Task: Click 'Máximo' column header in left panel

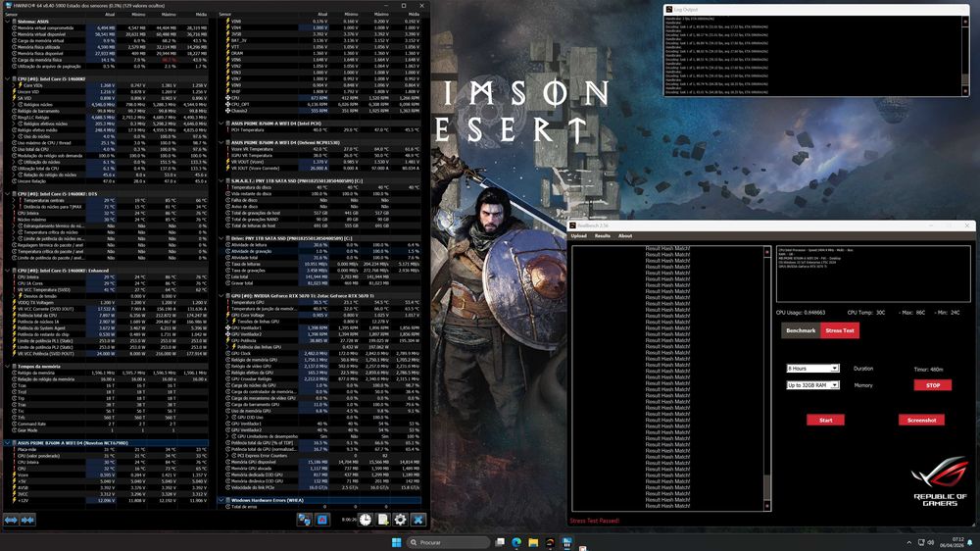Action: [169, 14]
